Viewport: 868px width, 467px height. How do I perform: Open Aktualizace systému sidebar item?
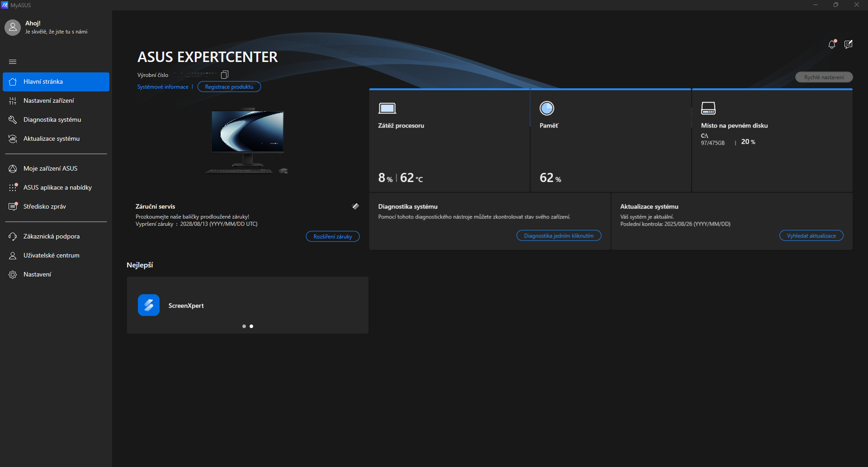[52, 138]
